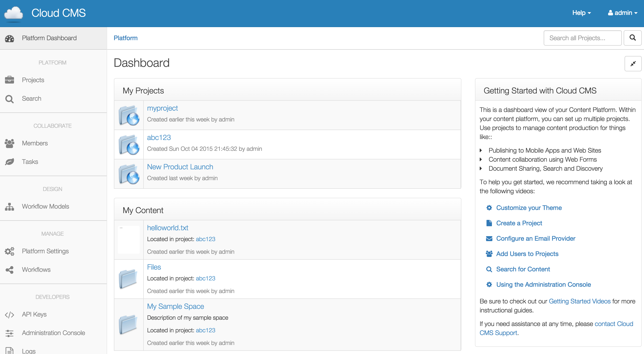Click the gear icon beside Customize your Theme
The width and height of the screenshot is (644, 354).
pos(489,208)
